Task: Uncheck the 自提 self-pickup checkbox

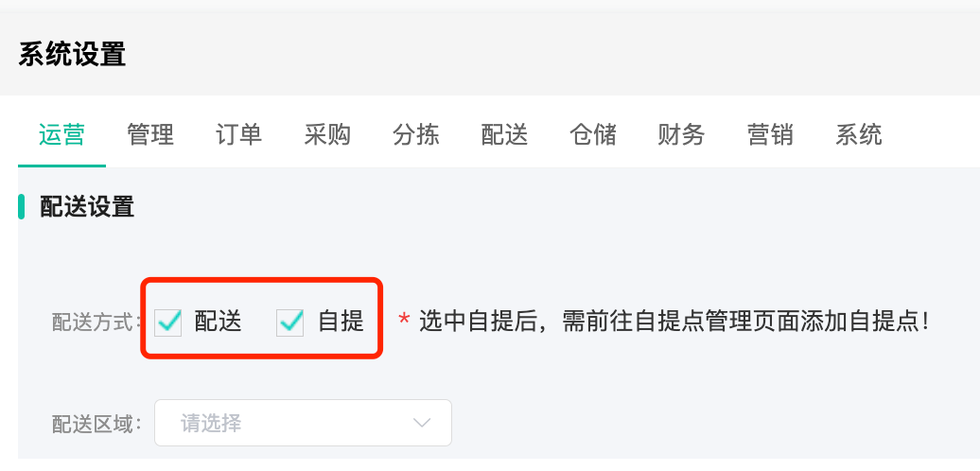Action: [x=289, y=323]
